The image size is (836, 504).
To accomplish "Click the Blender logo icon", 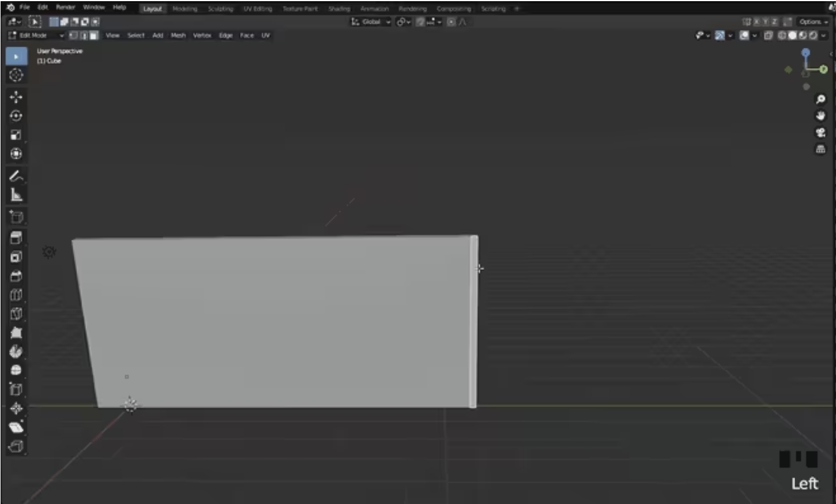I will (10, 7).
